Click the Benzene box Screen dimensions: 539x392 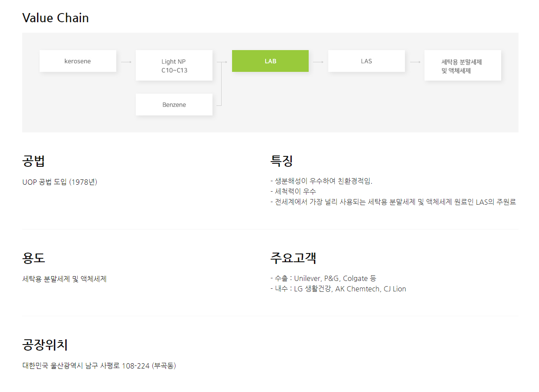click(x=174, y=105)
